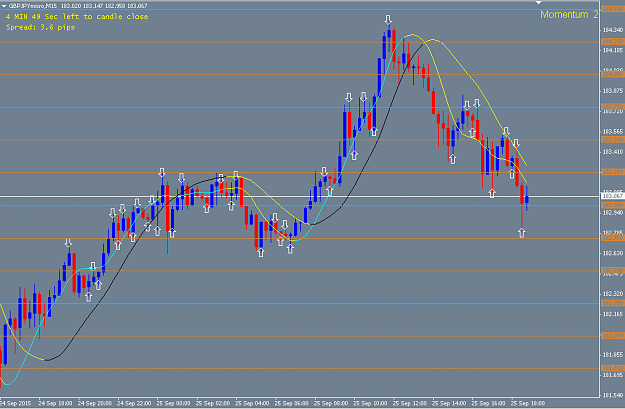Screen dimensions: 625x409
Task: Click the '25 Sep 12:00' time axis label
Action: [x=410, y=403]
